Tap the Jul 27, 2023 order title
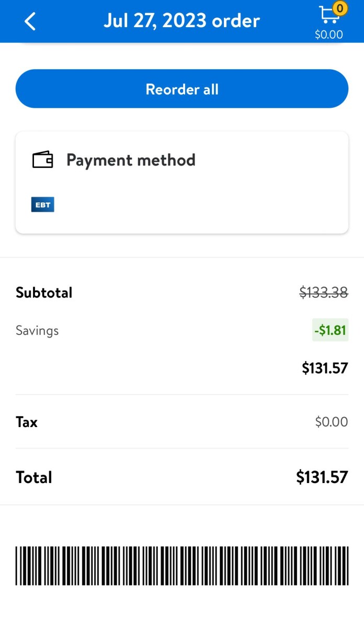 (x=181, y=21)
